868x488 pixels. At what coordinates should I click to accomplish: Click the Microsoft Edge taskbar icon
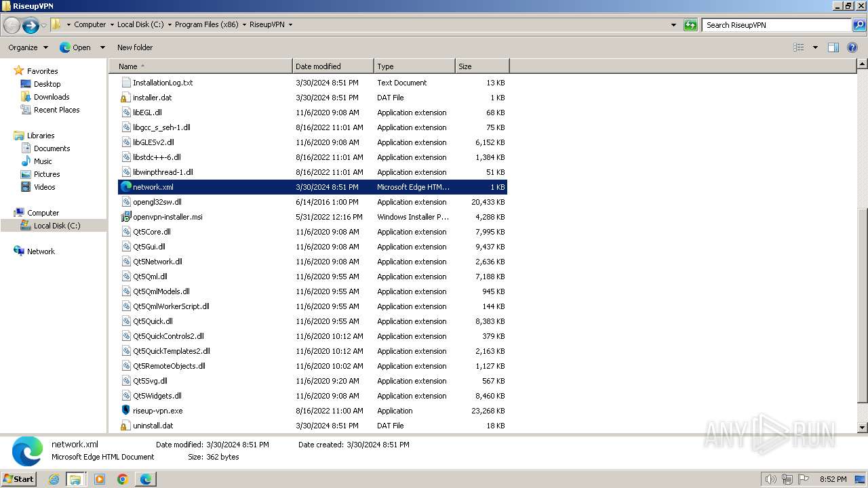(146, 479)
